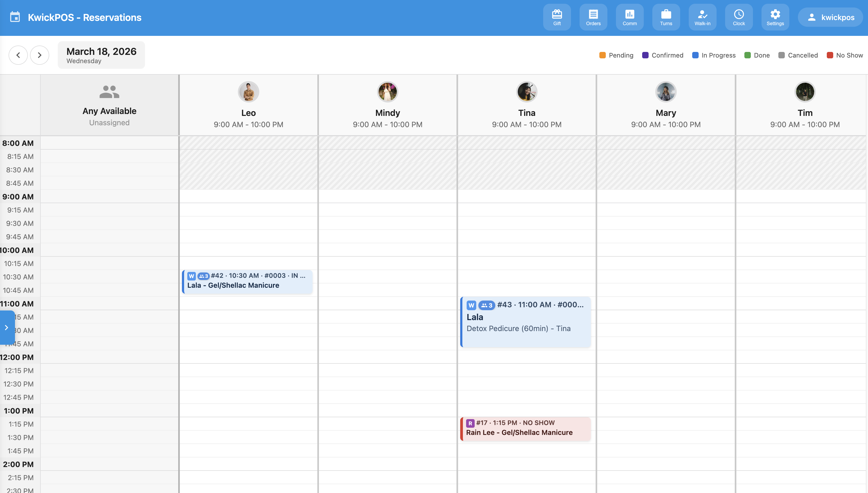Screen dimensions: 868x493
Task: Open Lala's Detox Pedicure appointment #43
Action: 526,322
